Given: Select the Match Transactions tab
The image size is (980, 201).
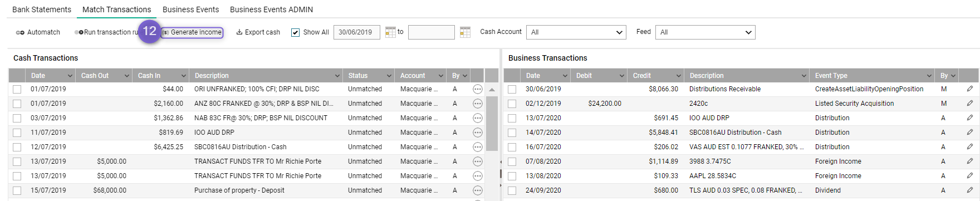Looking at the screenshot, I should [x=117, y=9].
